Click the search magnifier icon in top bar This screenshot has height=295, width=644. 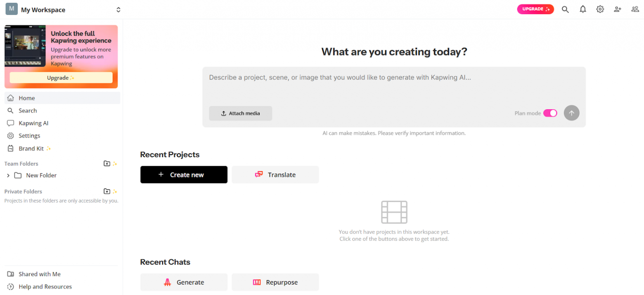coord(565,9)
